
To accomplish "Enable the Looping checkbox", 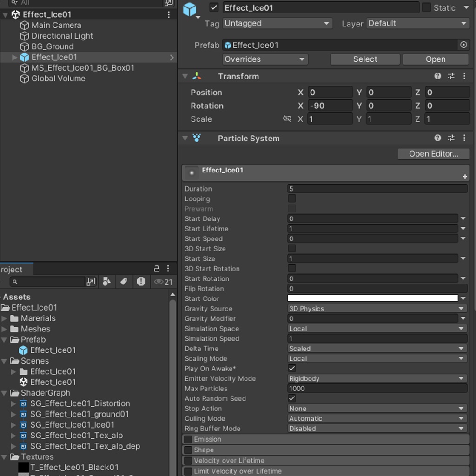I will pos(292,199).
